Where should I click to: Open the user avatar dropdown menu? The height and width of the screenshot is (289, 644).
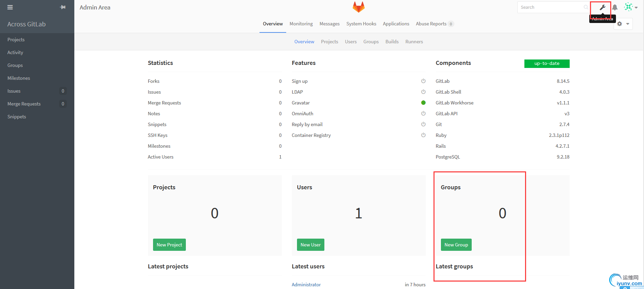pyautogui.click(x=630, y=7)
